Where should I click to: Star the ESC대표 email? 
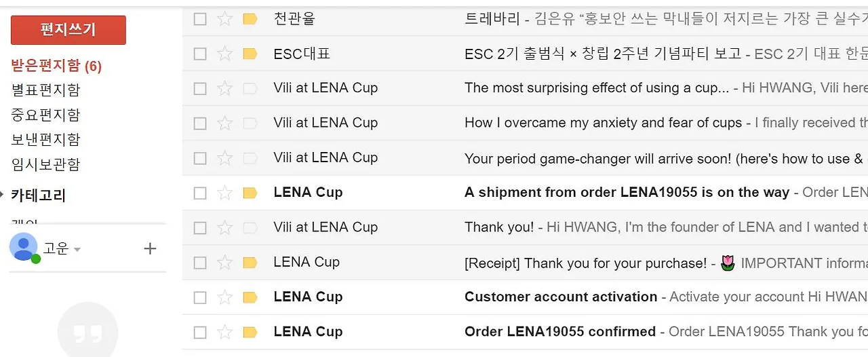pos(224,54)
